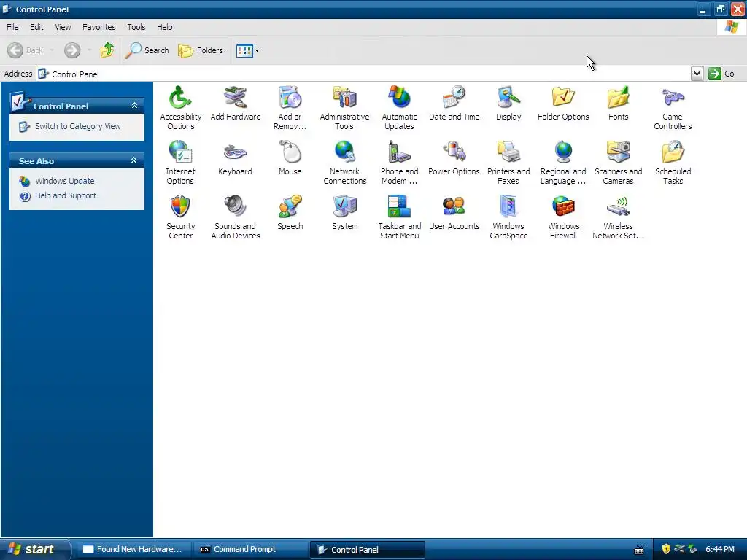Open Accessibility Options applet

[181, 98]
